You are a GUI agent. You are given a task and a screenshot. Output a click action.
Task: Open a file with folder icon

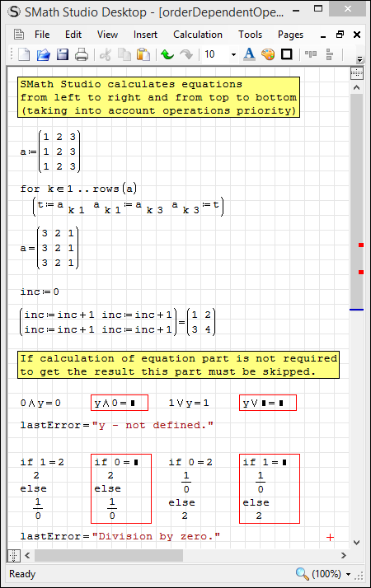tap(43, 54)
